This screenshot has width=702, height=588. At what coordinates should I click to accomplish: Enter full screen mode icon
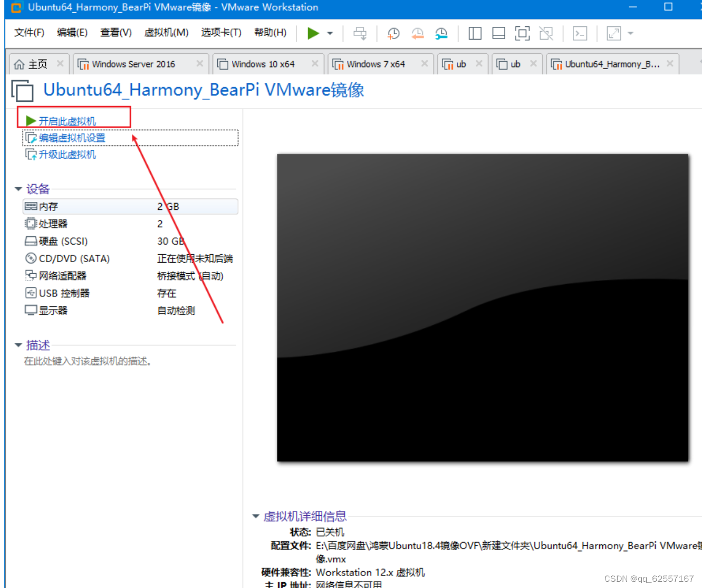point(522,33)
